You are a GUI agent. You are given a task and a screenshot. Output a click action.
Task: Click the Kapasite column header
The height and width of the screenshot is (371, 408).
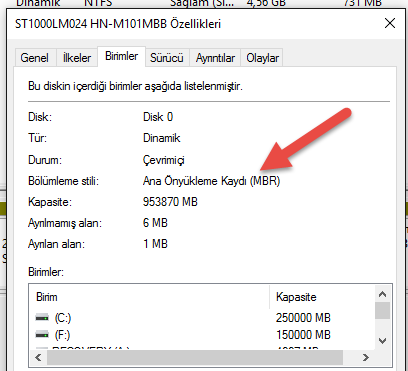322,297
